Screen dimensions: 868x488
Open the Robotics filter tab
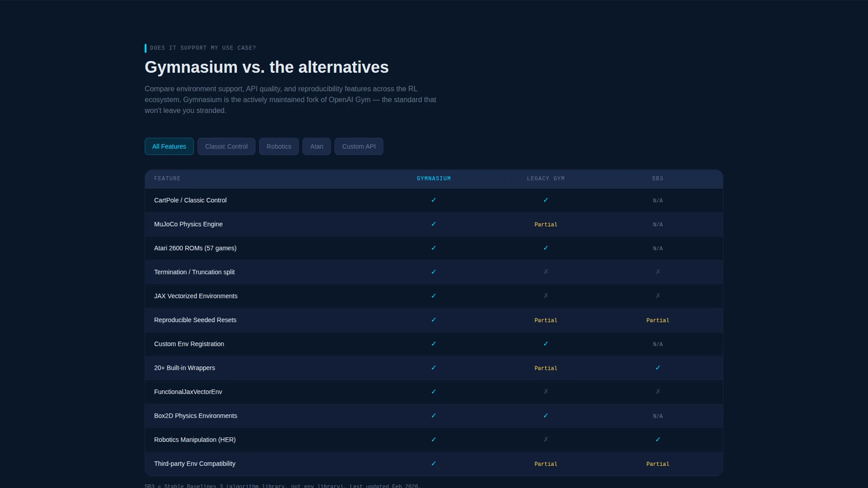(279, 146)
